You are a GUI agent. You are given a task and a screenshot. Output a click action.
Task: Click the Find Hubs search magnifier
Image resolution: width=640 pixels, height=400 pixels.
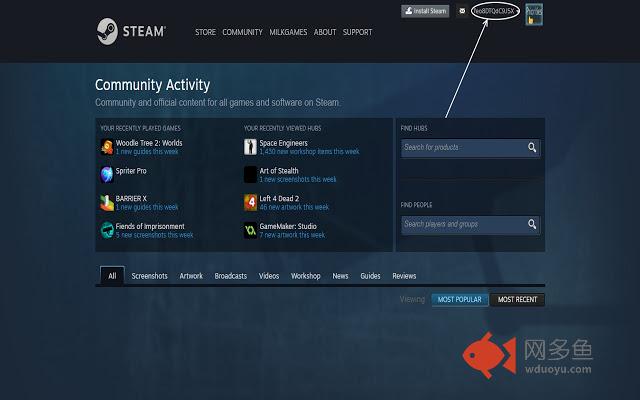pyautogui.click(x=532, y=147)
